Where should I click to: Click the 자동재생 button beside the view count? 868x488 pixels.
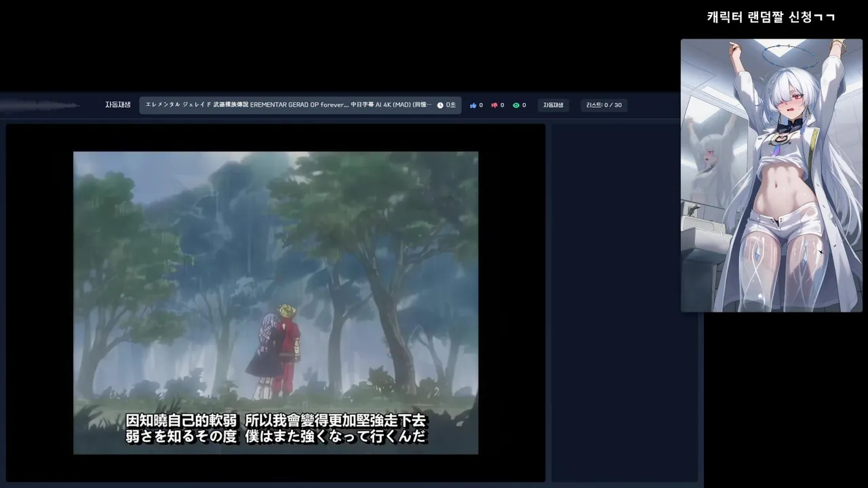click(553, 105)
